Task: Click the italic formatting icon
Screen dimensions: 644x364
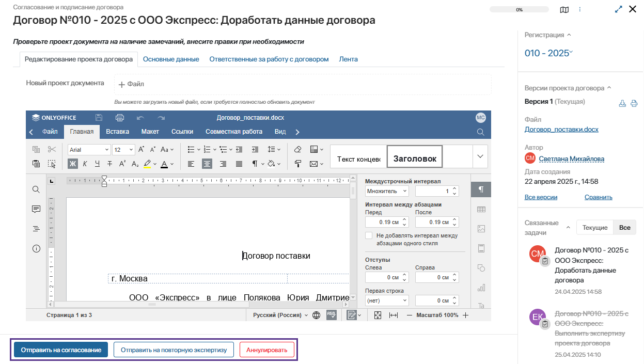Action: [85, 164]
